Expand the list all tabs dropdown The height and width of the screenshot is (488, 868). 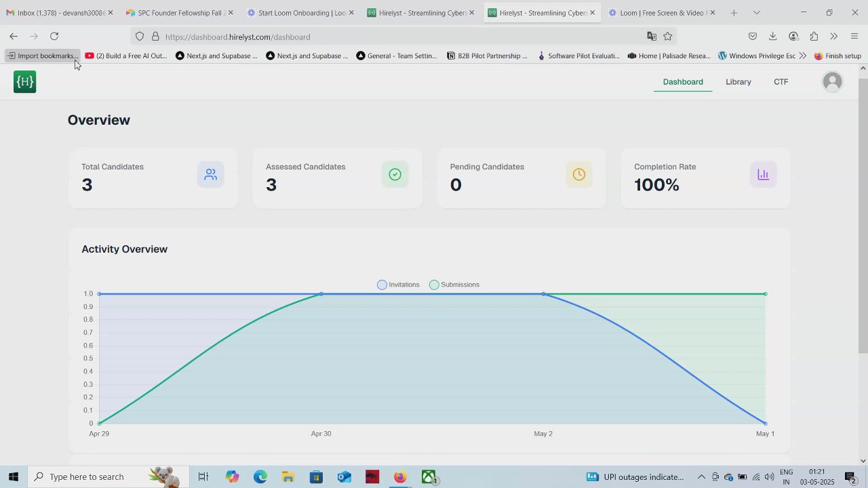coord(757,13)
